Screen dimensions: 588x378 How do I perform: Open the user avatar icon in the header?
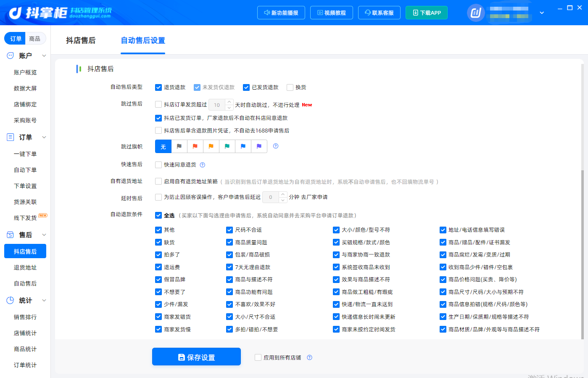(476, 13)
